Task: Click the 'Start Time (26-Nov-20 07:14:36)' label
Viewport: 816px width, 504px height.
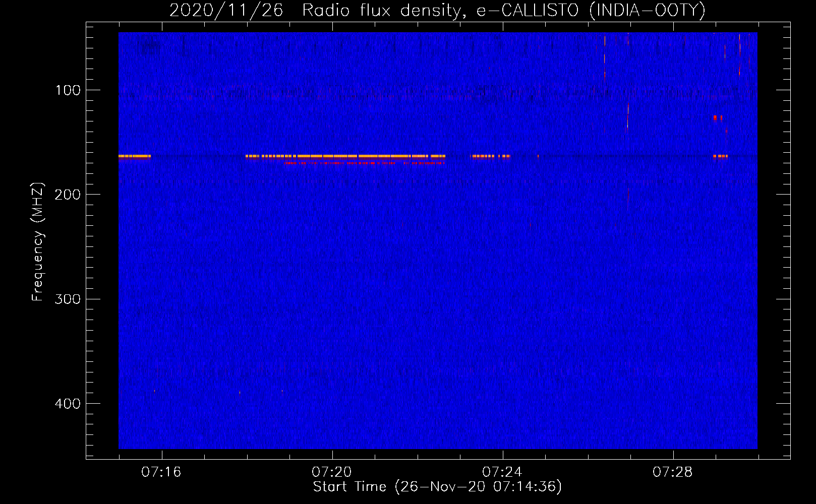Action: [x=437, y=487]
